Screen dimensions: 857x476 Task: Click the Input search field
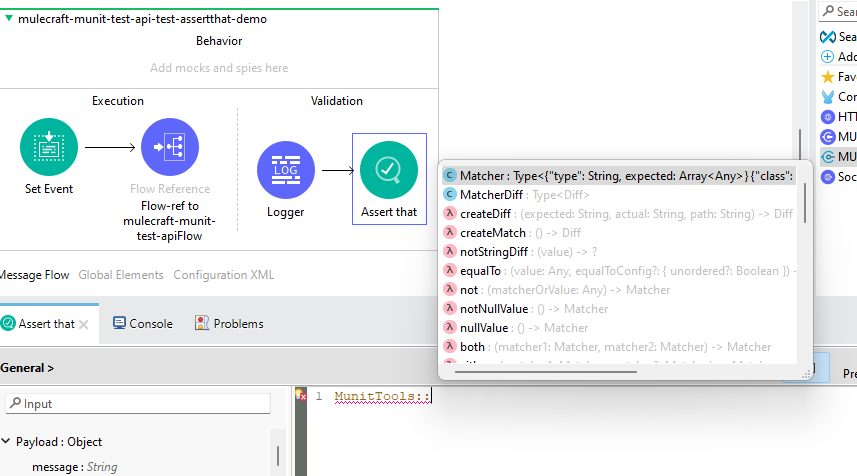click(140, 404)
